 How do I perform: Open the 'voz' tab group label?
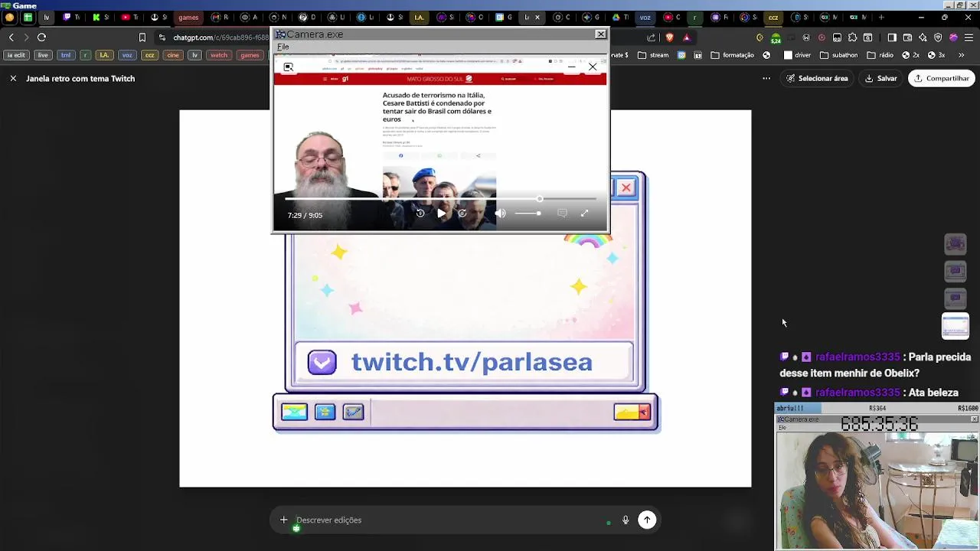pos(645,17)
